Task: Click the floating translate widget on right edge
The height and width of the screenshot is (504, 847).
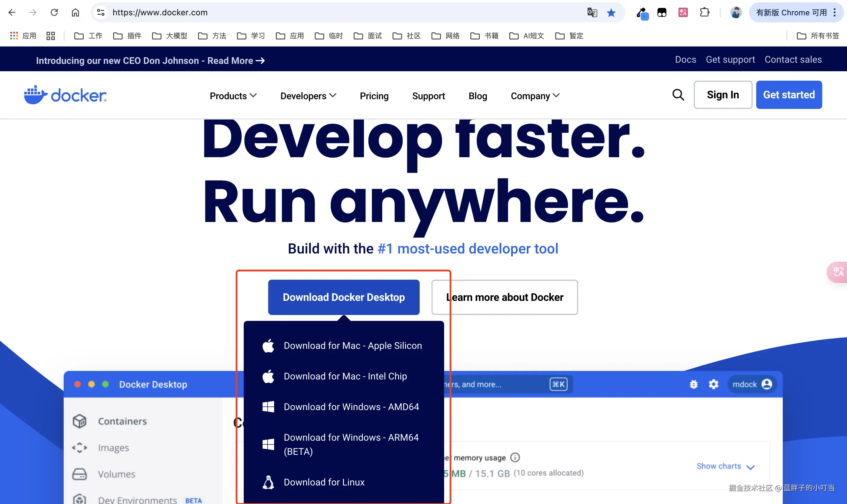Action: point(838,272)
